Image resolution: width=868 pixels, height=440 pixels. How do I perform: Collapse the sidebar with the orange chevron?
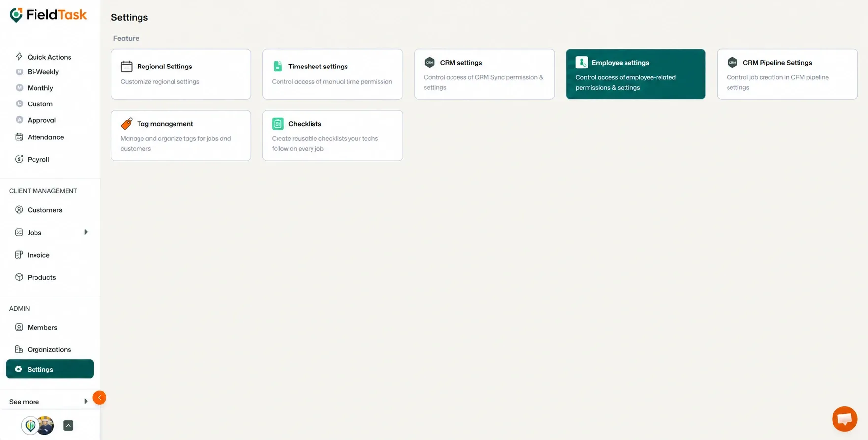99,398
